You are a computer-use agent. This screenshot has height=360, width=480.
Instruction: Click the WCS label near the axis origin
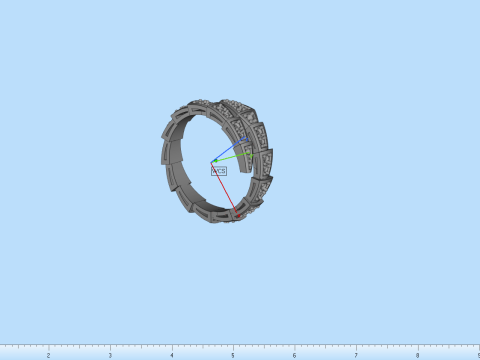(219, 171)
